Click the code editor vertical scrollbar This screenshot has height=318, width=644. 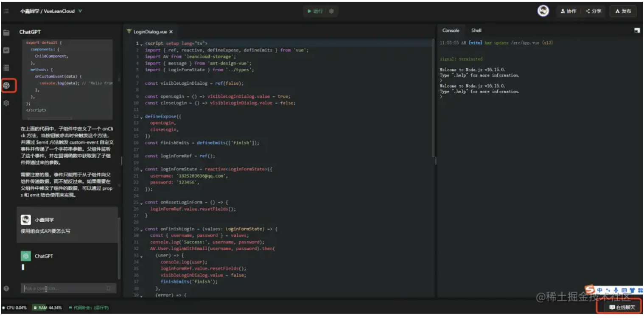[432, 98]
